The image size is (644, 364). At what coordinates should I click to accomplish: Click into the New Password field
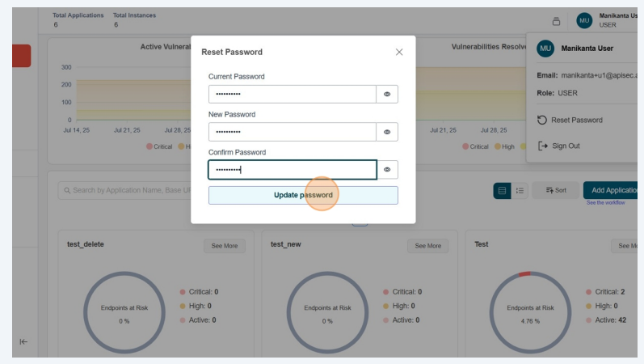(x=292, y=132)
